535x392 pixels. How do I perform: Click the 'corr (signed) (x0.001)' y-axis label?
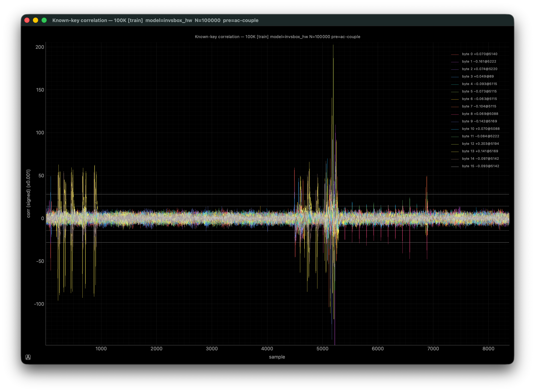point(28,194)
